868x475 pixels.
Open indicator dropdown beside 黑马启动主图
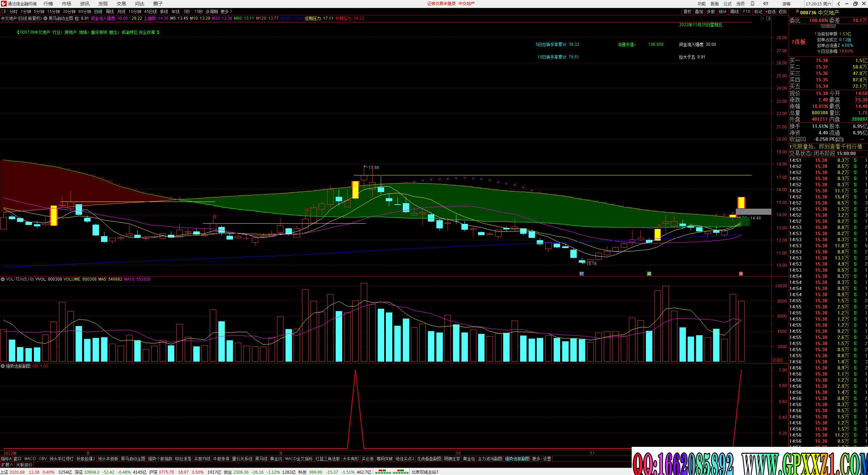(x=46, y=18)
